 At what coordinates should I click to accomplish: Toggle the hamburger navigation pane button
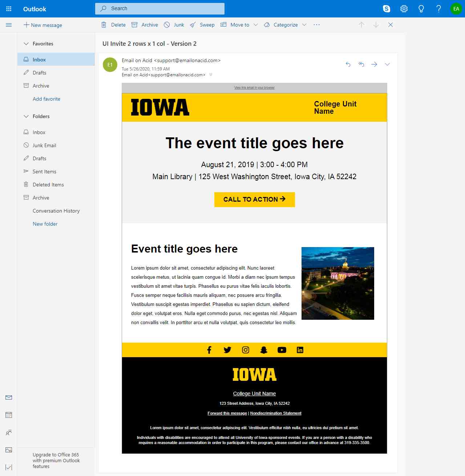(x=9, y=25)
